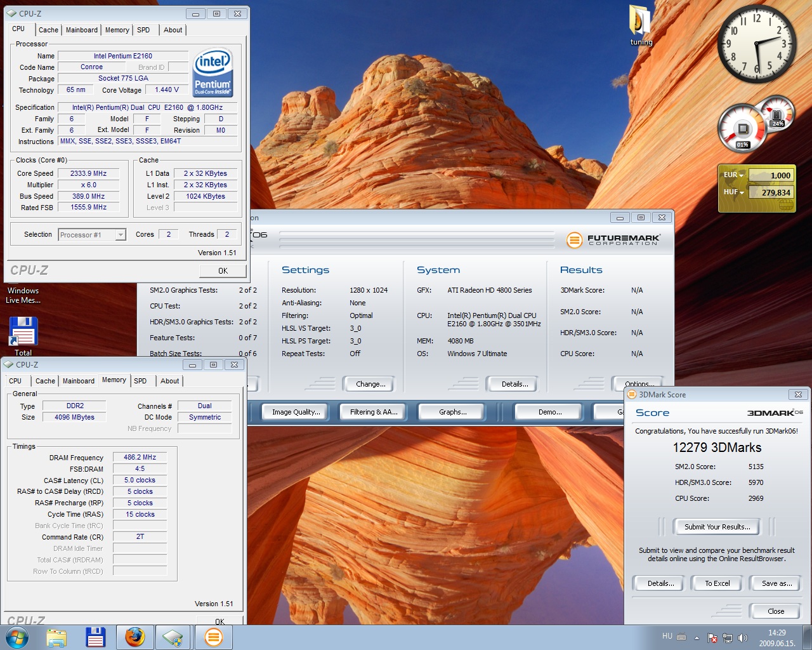Image resolution: width=812 pixels, height=650 pixels.
Task: Click the Bus Speed value 389.0 MHz
Action: tap(88, 196)
